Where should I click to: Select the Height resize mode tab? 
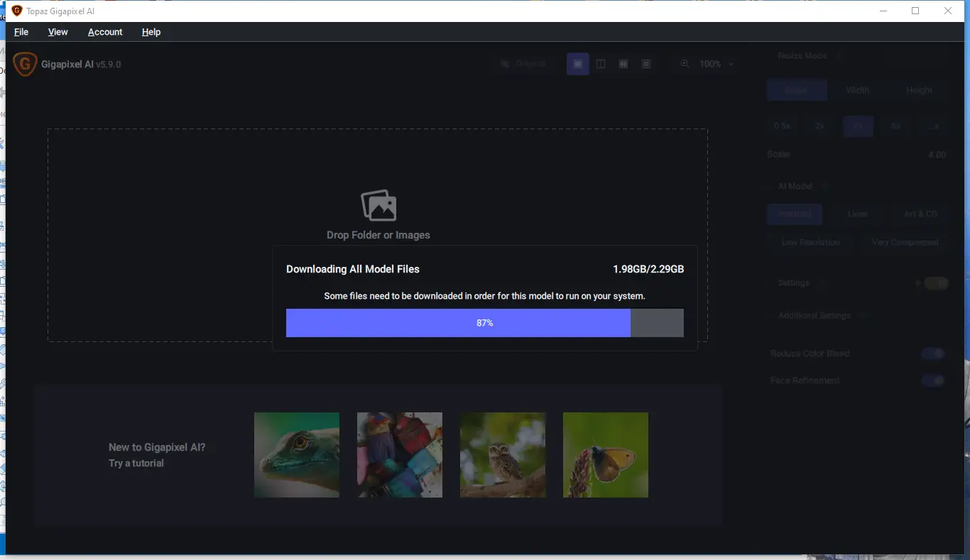click(x=919, y=90)
